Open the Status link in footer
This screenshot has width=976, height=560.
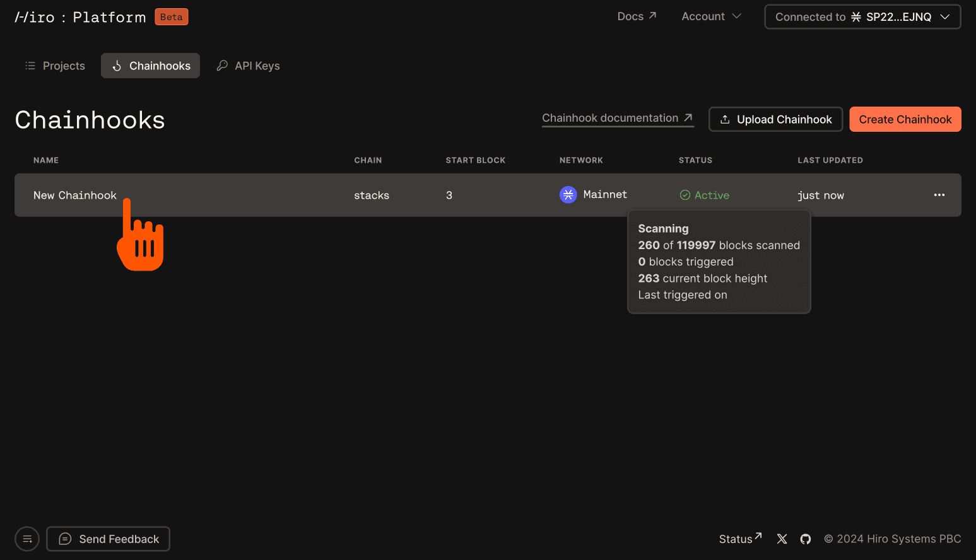click(x=741, y=539)
